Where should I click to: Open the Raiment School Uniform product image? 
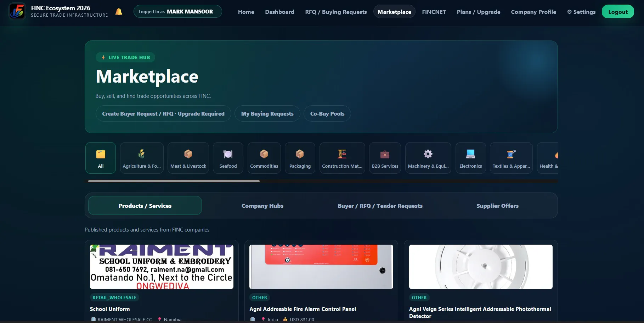[162, 267]
